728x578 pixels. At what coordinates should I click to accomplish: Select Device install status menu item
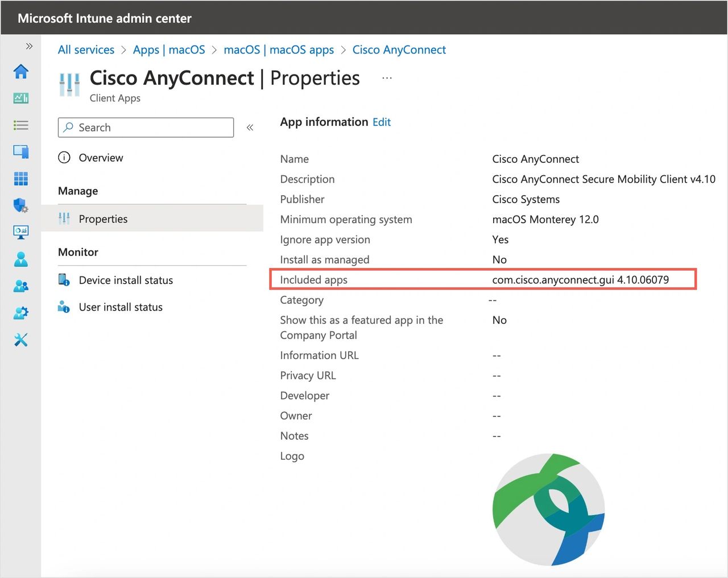126,280
